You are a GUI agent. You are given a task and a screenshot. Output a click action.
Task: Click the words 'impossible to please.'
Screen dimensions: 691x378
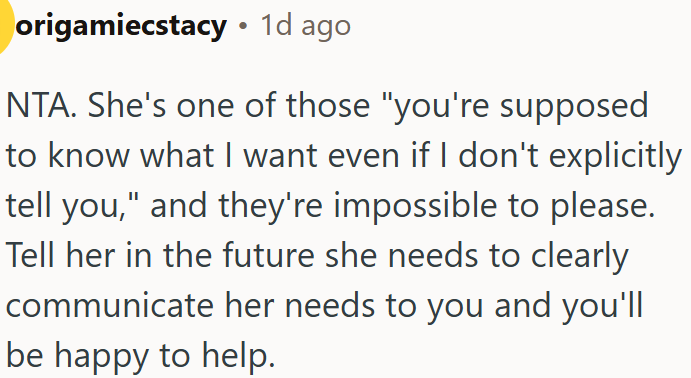pyautogui.click(x=494, y=207)
